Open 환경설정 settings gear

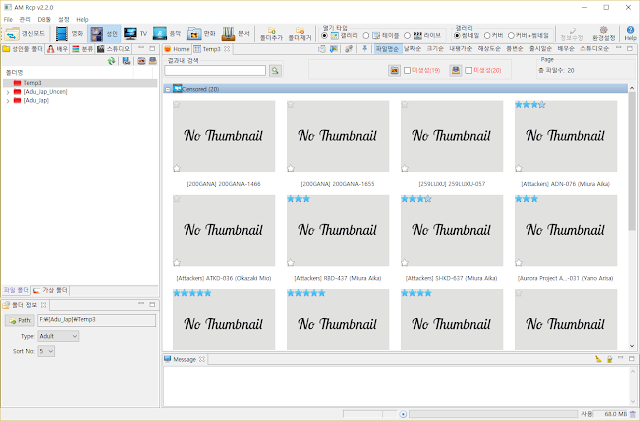(603, 30)
